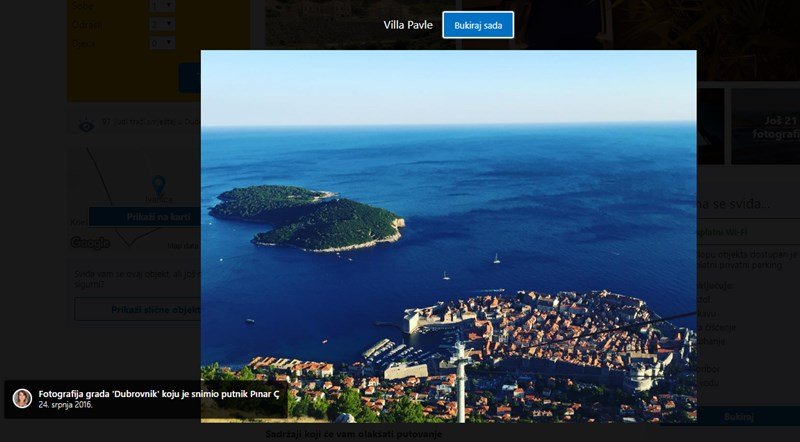Click Prikaži slične objekte button

coord(138,309)
